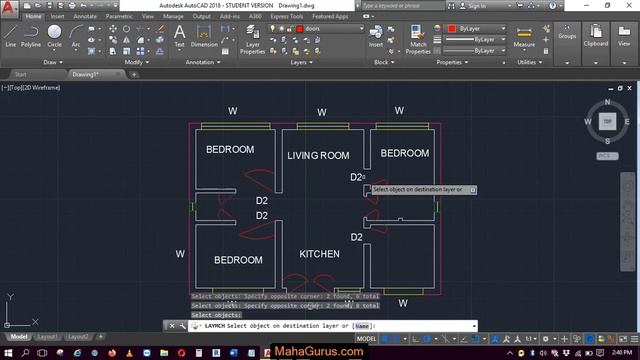Click MODEL button in status bar
The image size is (640, 360).
[366, 339]
